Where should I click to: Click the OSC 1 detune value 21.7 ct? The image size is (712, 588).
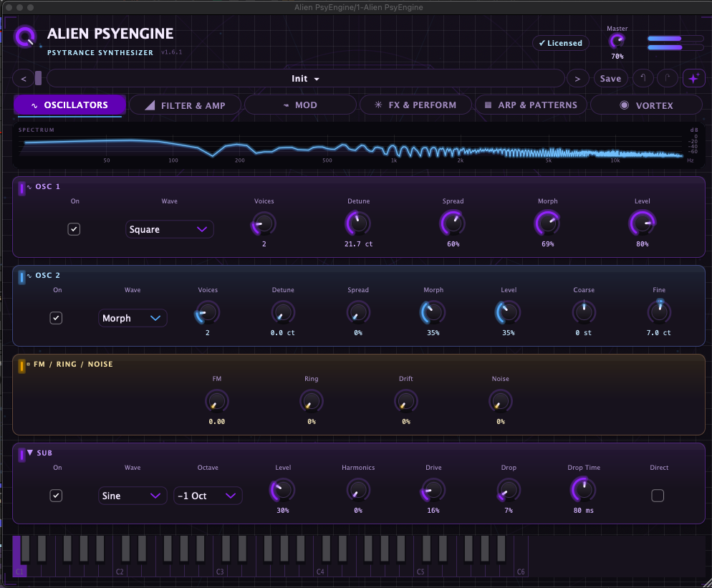click(x=358, y=244)
